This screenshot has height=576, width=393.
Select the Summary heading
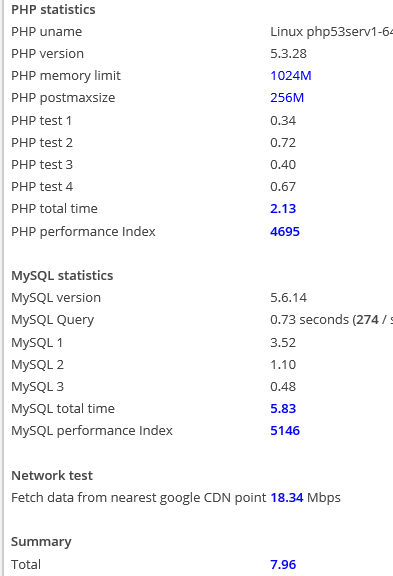coord(41,542)
